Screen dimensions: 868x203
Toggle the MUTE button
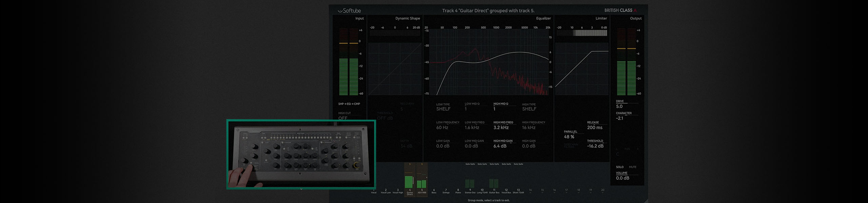632,167
